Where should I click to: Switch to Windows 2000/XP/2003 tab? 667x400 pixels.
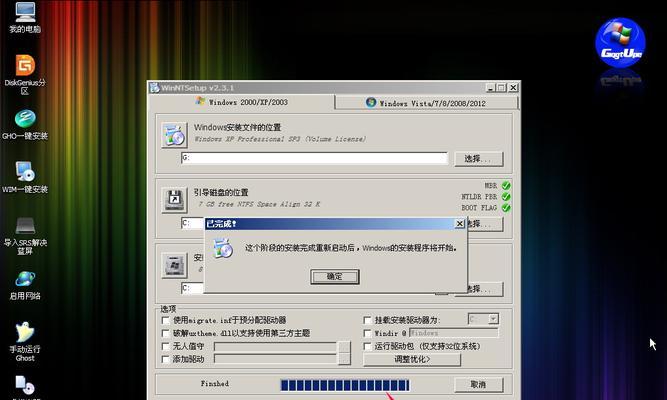click(x=242, y=102)
